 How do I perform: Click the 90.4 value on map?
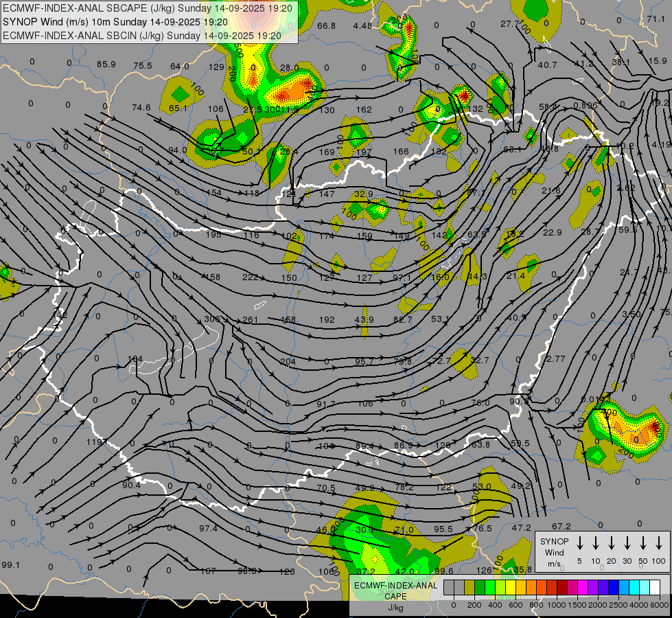[131, 485]
